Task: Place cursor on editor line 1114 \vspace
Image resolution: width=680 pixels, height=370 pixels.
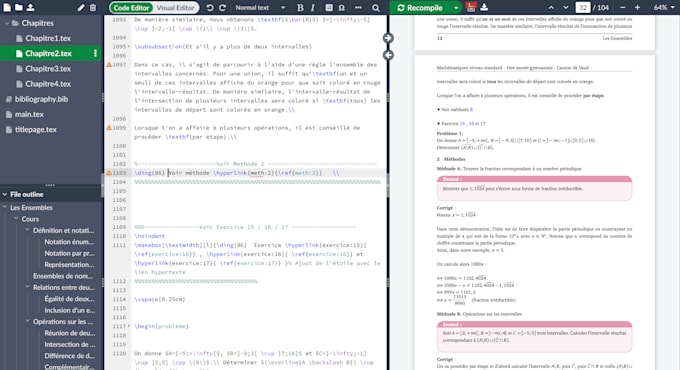Action: (160, 299)
